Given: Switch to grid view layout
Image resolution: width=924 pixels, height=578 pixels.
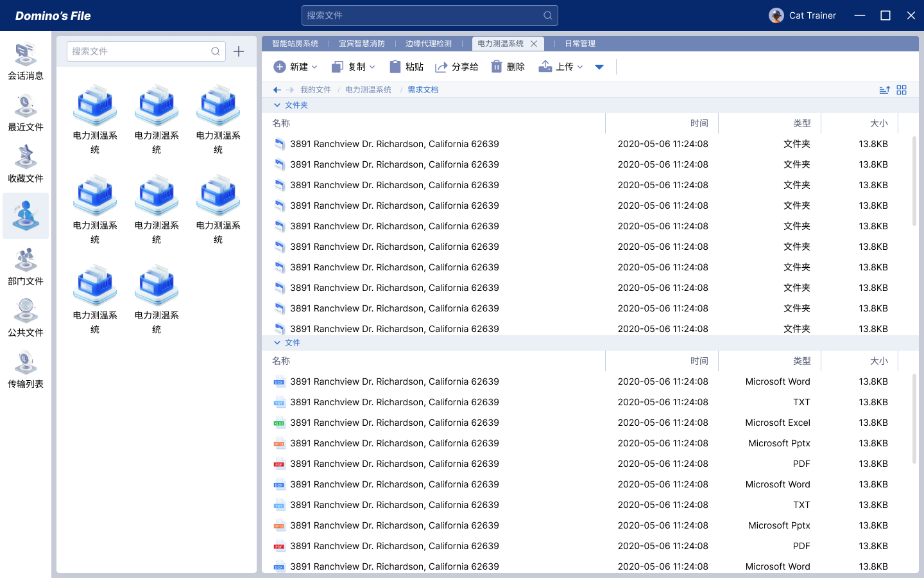Looking at the screenshot, I should pyautogui.click(x=902, y=90).
